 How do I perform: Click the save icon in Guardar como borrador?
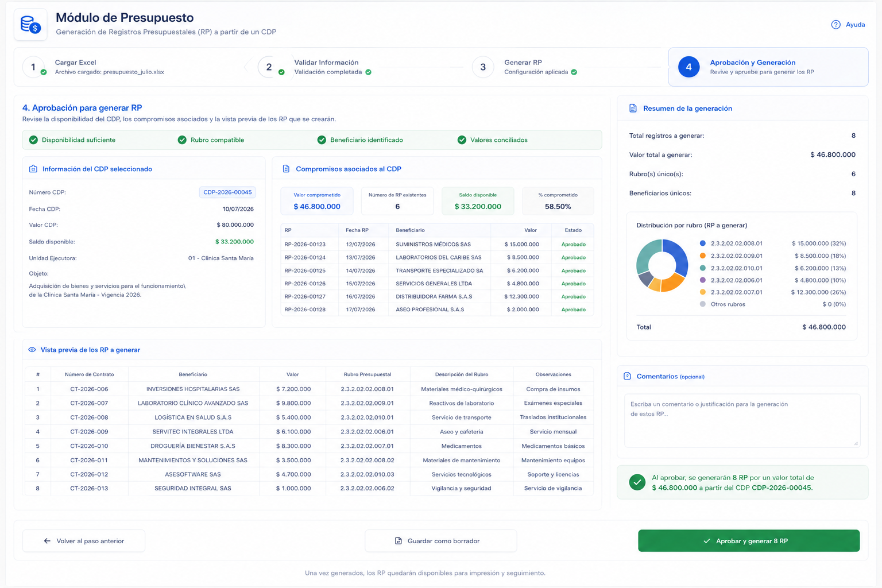(x=399, y=541)
